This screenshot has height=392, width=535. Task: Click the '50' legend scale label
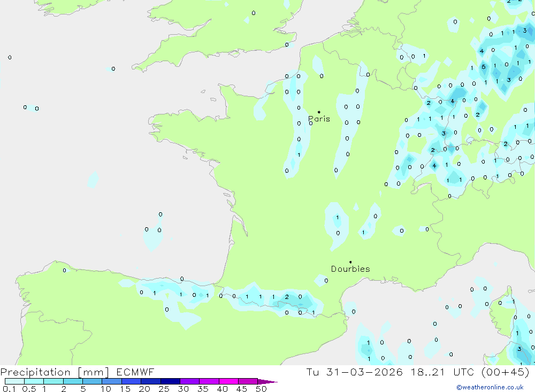click(261, 389)
